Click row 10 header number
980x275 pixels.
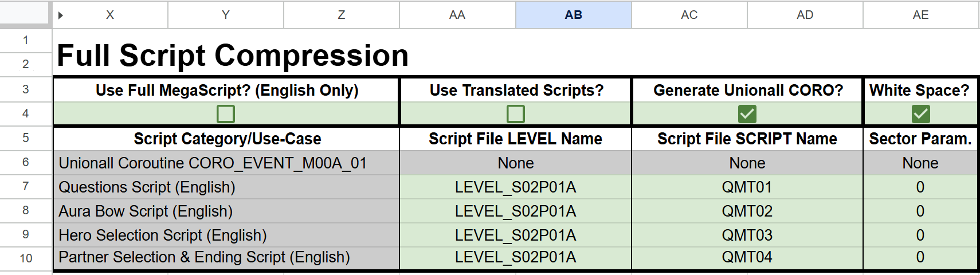pyautogui.click(x=25, y=258)
